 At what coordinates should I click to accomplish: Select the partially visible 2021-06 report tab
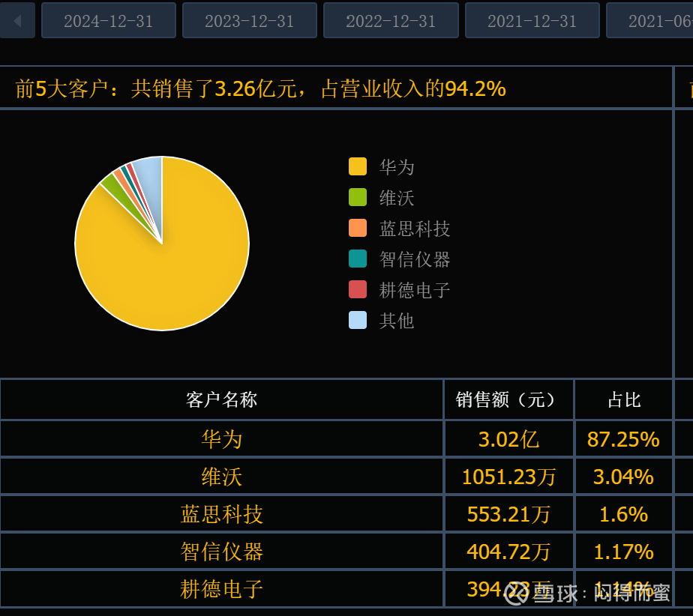pos(649,21)
